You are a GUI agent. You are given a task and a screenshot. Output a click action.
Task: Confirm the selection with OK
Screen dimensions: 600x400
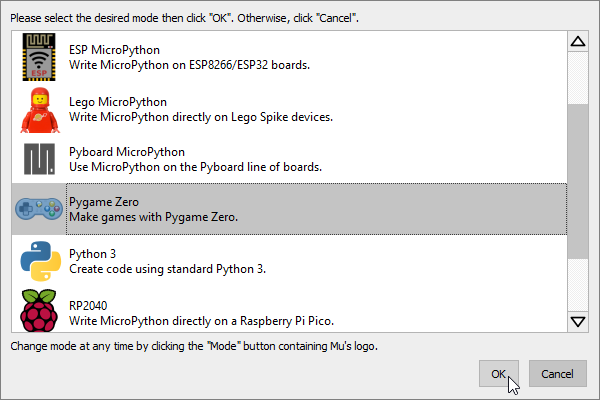pyautogui.click(x=499, y=374)
